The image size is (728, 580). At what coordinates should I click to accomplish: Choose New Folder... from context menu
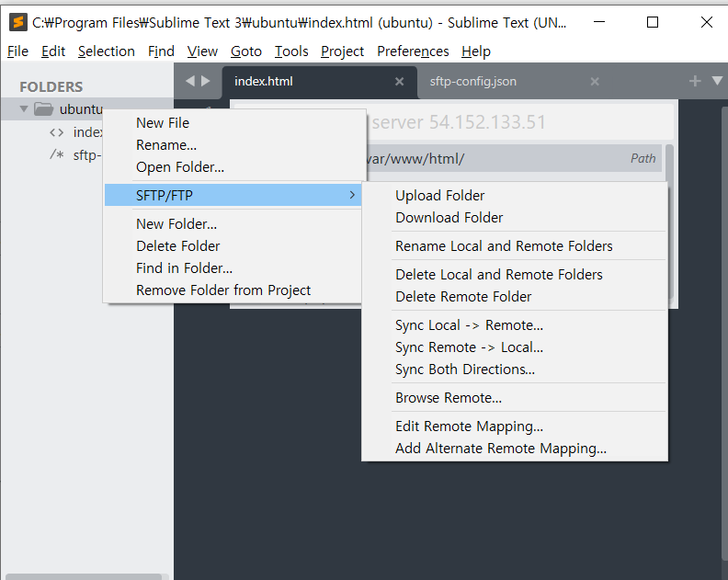(233, 224)
